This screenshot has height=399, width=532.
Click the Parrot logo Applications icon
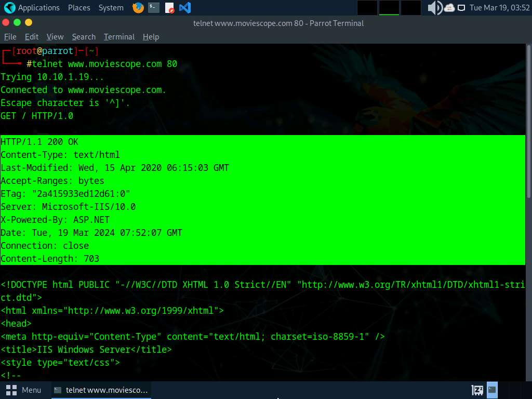coord(9,7)
